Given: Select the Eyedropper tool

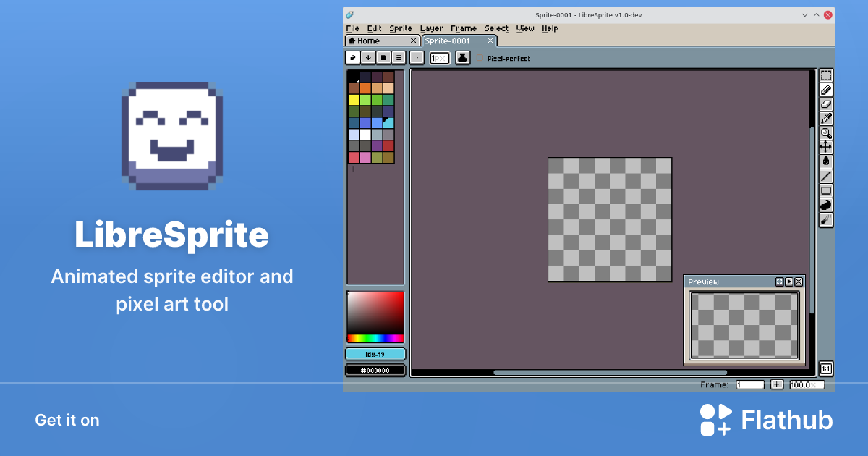Looking at the screenshot, I should coord(826,119).
